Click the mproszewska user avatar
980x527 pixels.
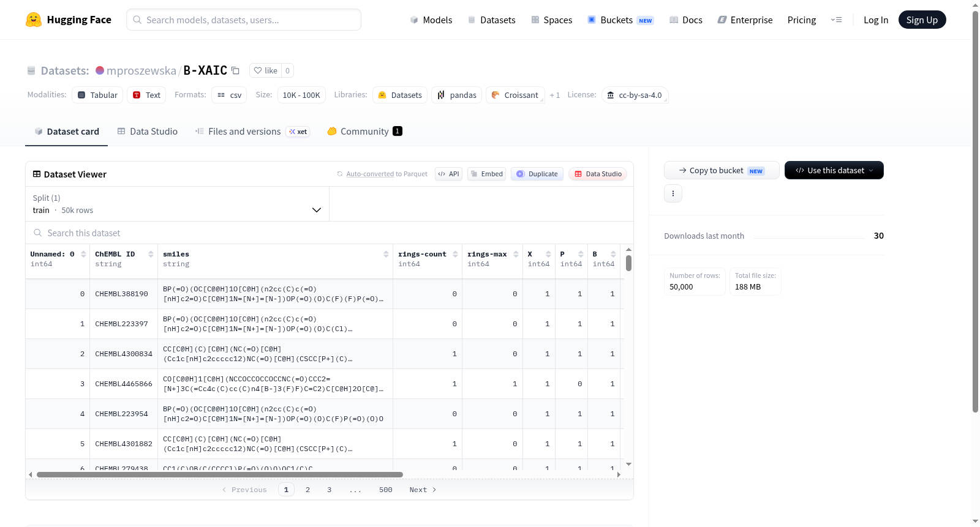pos(100,70)
